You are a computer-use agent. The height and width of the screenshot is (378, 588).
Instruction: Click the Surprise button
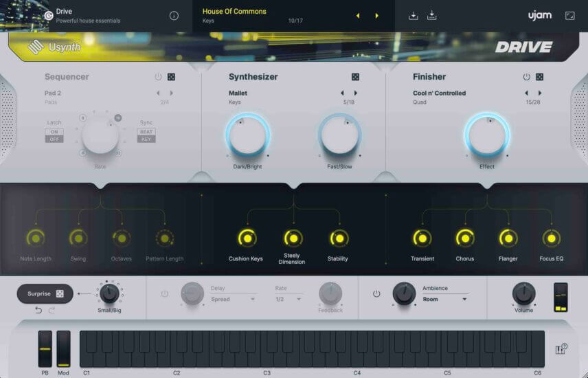45,293
